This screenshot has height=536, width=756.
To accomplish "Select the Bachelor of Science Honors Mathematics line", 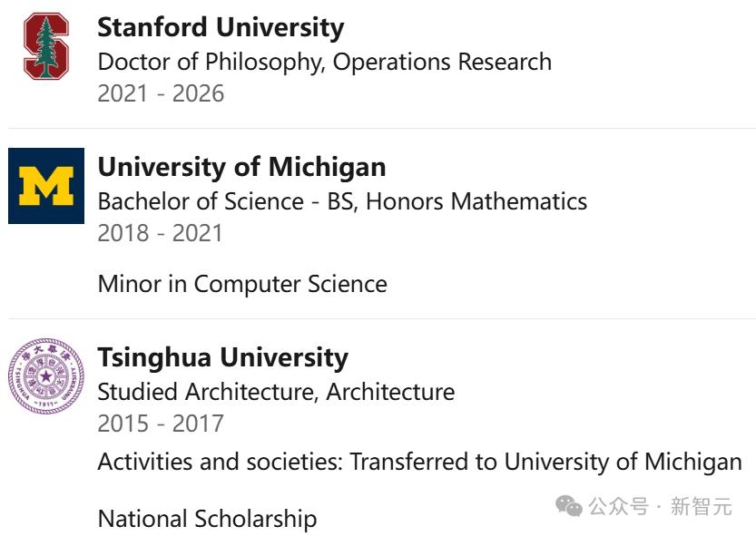I will (342, 201).
